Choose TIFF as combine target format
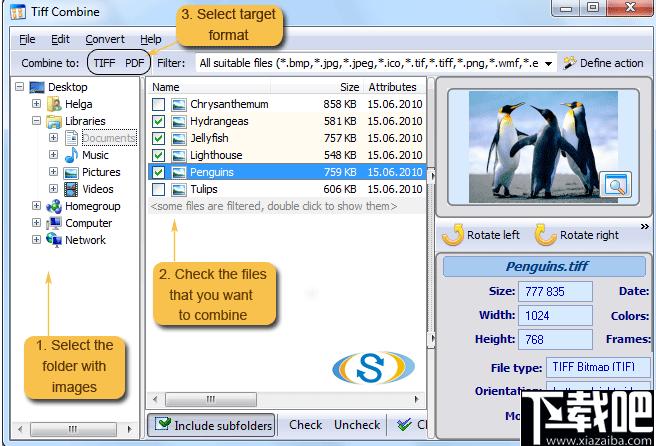Viewport: 656px width, 446px height. 104,63
